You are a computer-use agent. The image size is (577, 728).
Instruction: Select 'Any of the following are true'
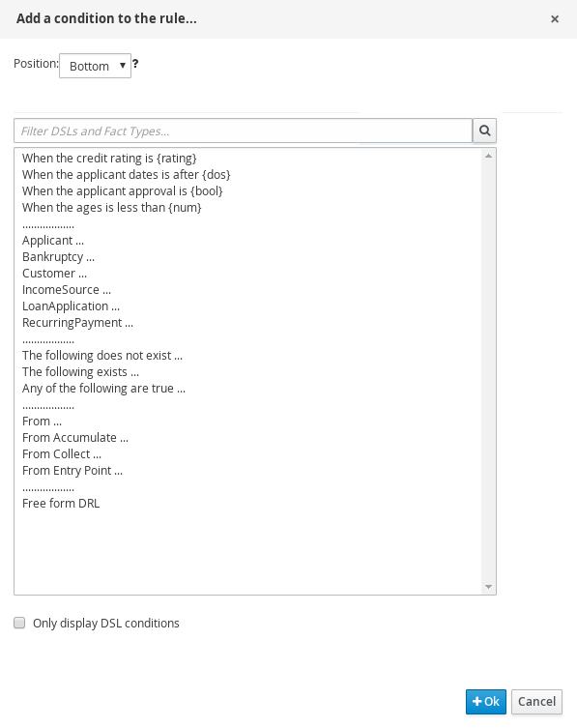coord(103,389)
